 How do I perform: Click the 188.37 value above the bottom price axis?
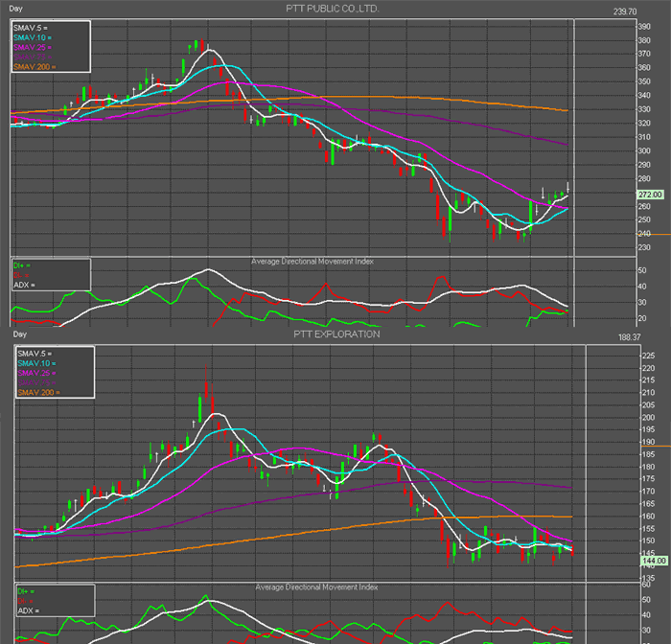pos(629,337)
